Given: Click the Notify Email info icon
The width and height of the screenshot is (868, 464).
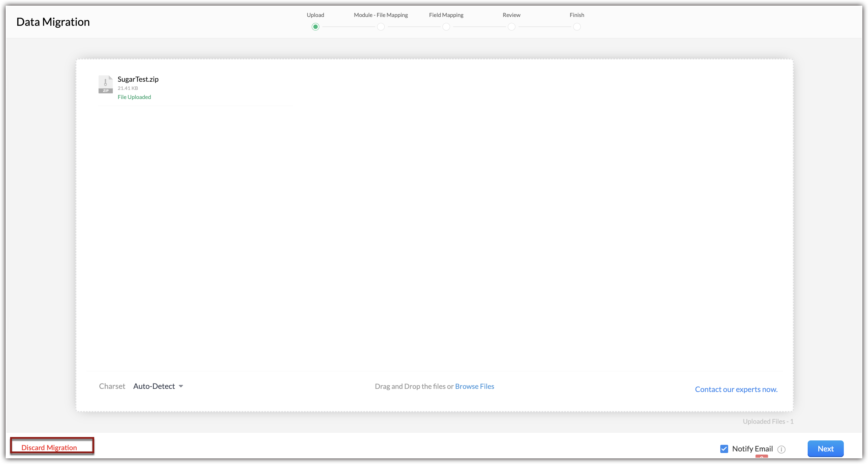Looking at the screenshot, I should pyautogui.click(x=781, y=449).
